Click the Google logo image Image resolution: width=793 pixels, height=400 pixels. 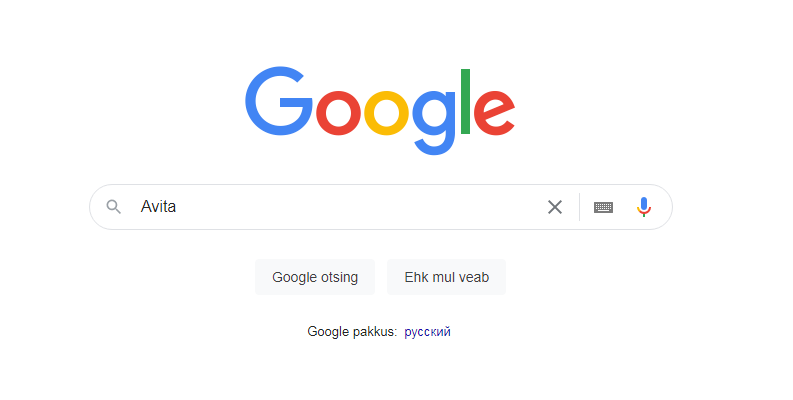(380, 110)
